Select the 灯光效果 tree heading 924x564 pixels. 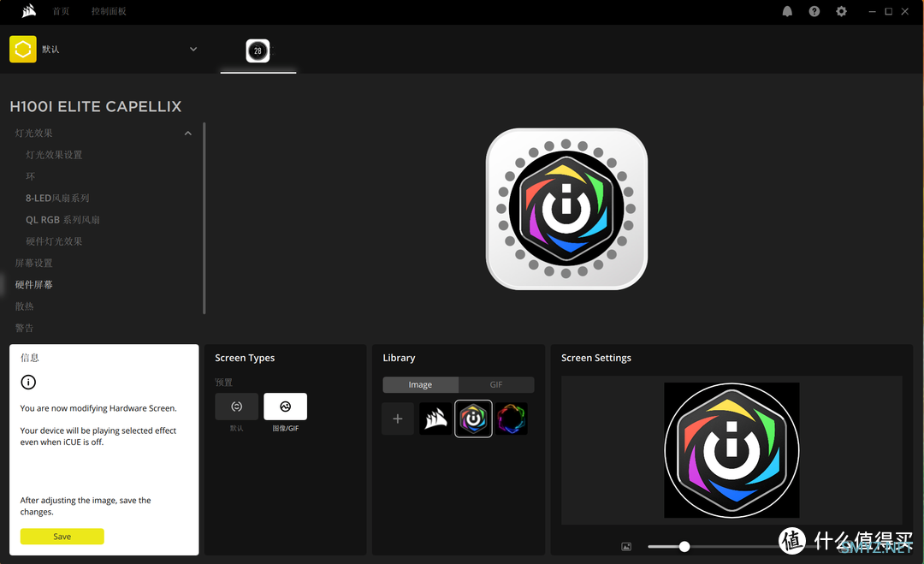[33, 134]
